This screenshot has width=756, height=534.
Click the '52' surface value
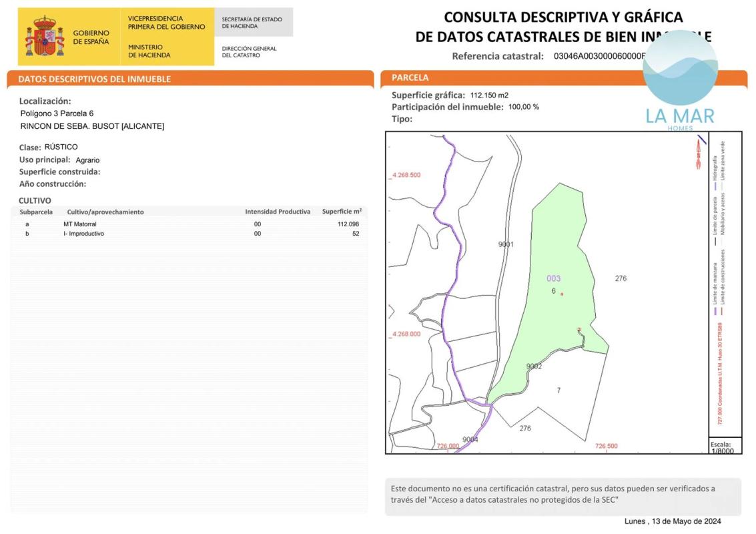pos(356,234)
